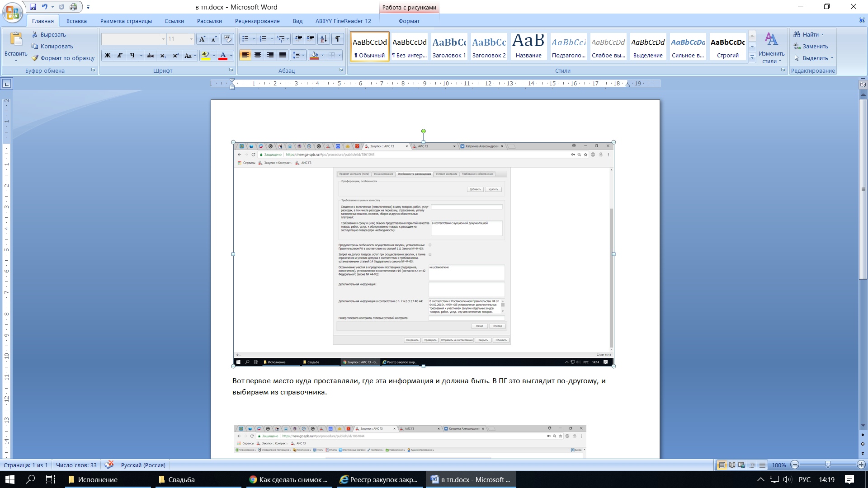Viewport: 868px width, 488px height.
Task: Open Изменить стили menu
Action: point(771,47)
